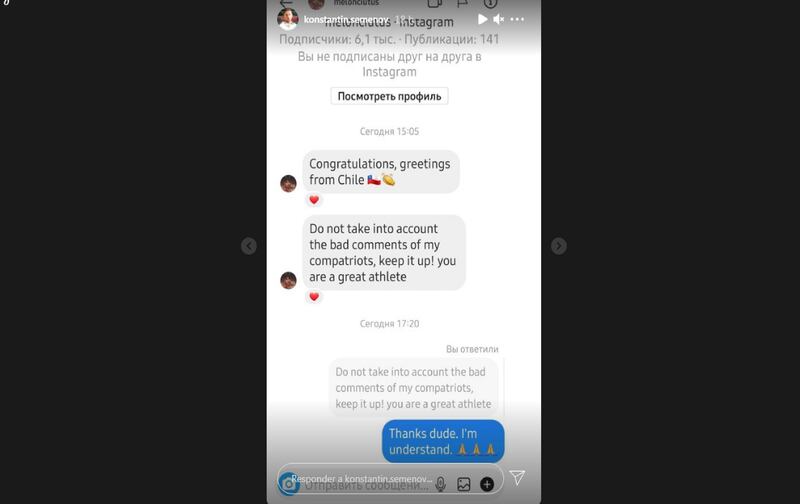Click sender avatar beside Congratulations message
The image size is (800, 504).
click(x=288, y=184)
